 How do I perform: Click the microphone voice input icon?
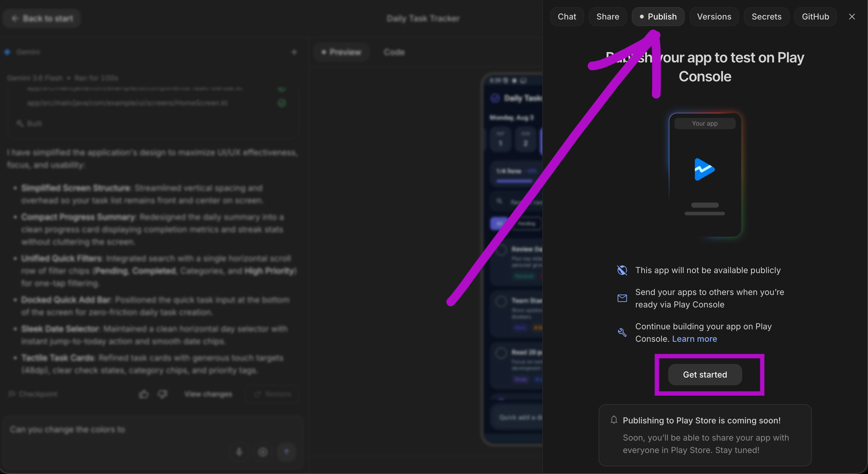click(x=239, y=452)
